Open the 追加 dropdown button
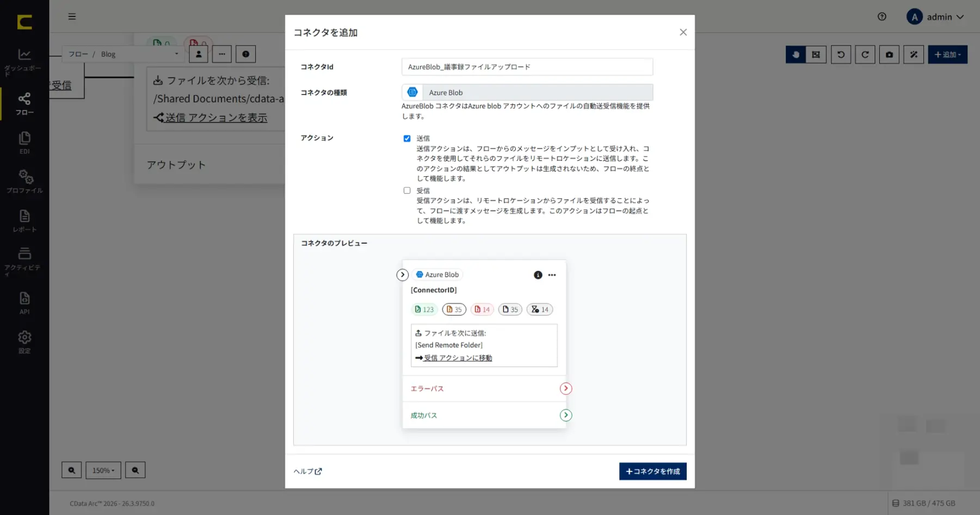Screen dimensions: 980x515 [x=947, y=54]
